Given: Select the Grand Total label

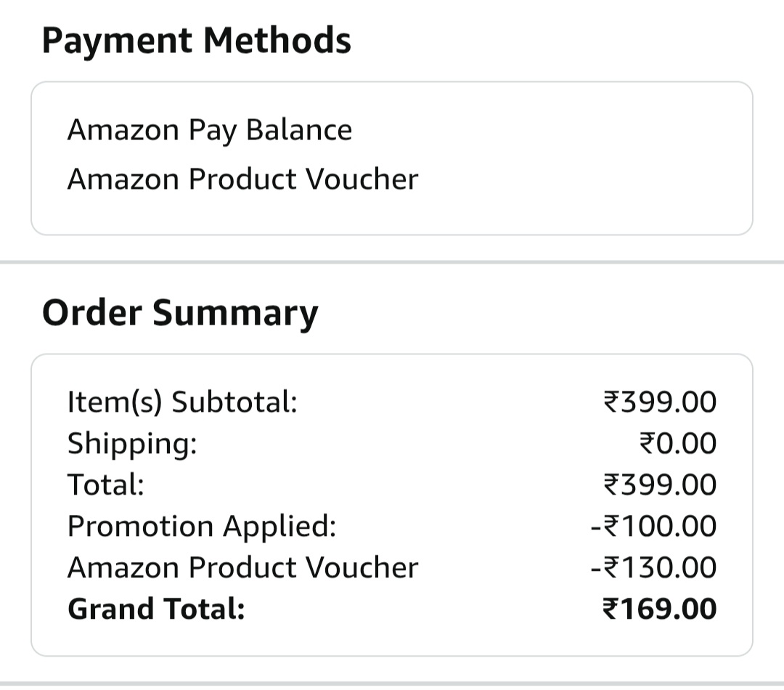Looking at the screenshot, I should 154,609.
